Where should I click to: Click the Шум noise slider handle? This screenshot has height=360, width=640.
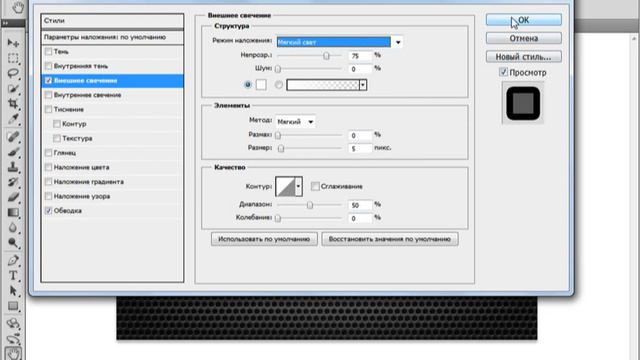click(278, 69)
